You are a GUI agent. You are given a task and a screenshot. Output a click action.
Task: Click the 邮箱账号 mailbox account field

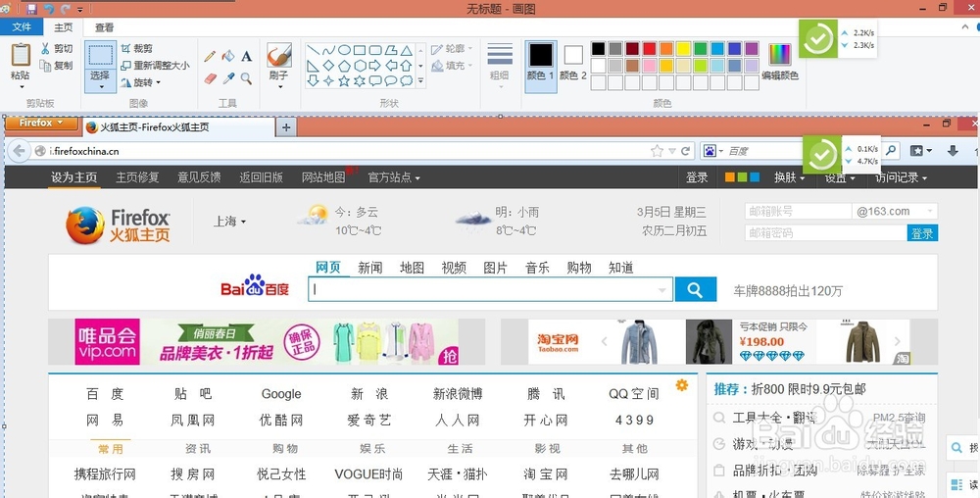(798, 211)
